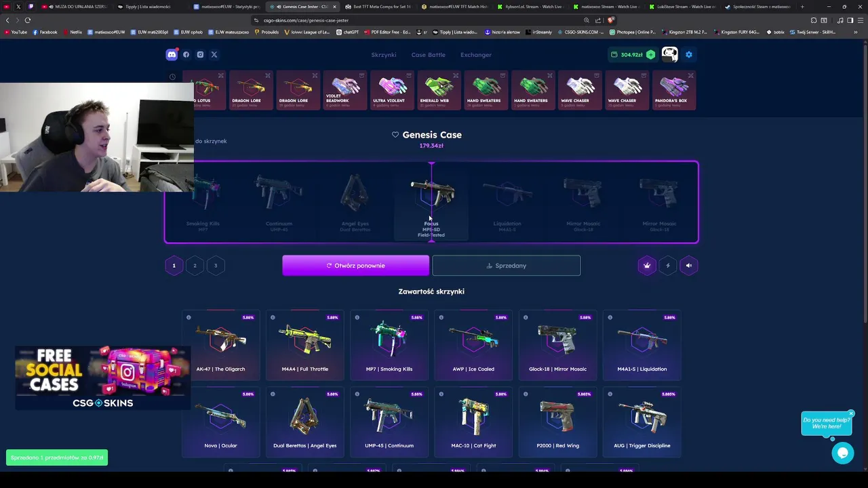Open the Netflix bookmark
Viewport: 868px width, 488px height.
[x=73, y=32]
